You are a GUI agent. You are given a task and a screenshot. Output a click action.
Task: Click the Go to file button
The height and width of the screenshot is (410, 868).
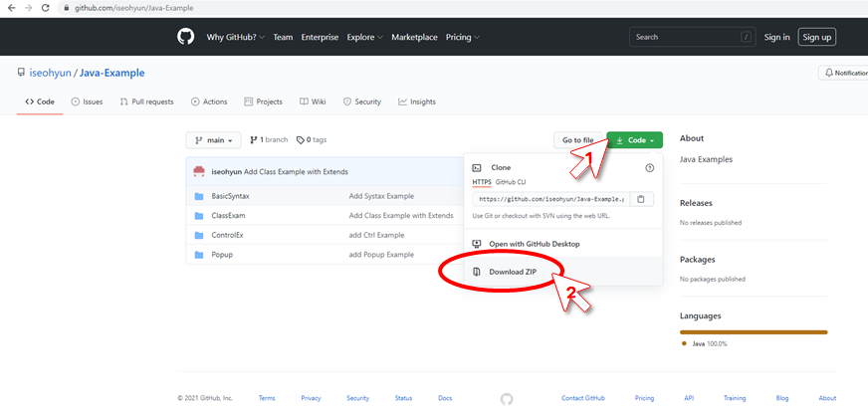tap(578, 140)
